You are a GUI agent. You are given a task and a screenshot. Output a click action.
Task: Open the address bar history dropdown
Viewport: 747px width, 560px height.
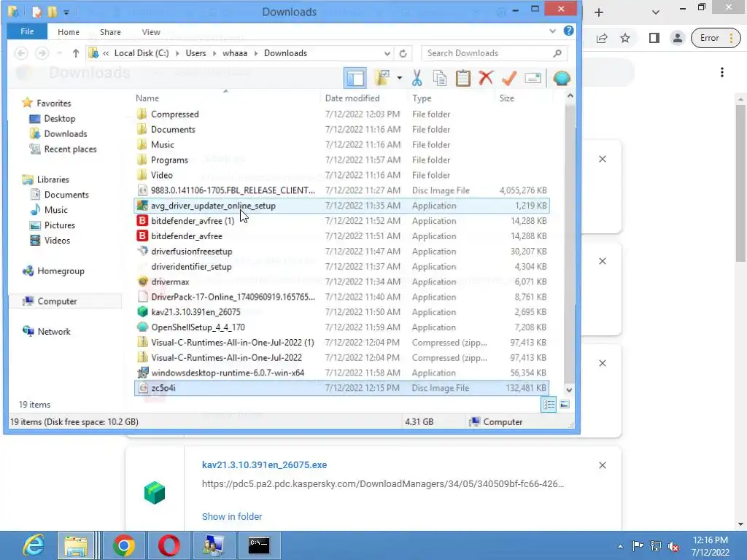pyautogui.click(x=387, y=53)
